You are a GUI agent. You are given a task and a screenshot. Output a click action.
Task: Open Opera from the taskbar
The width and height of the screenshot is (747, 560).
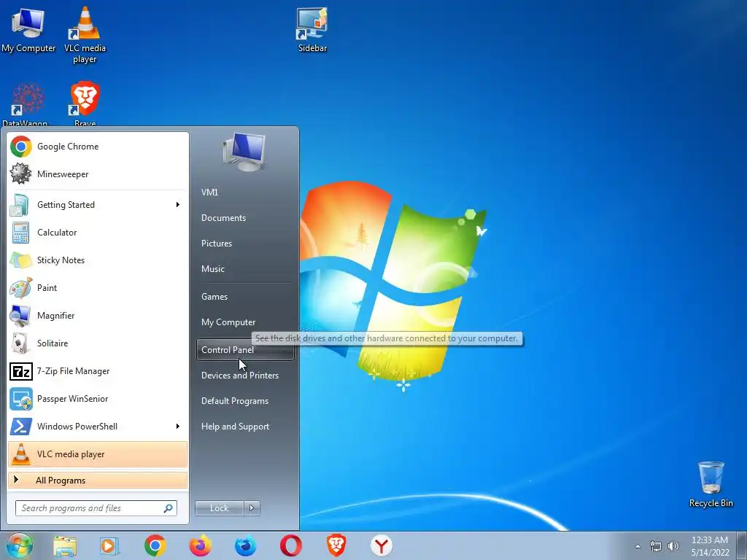click(290, 545)
